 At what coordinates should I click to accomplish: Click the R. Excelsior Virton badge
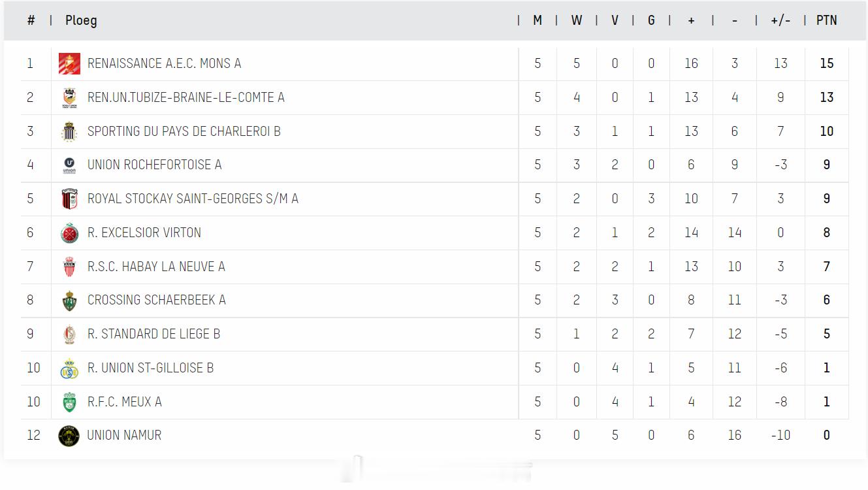click(69, 233)
